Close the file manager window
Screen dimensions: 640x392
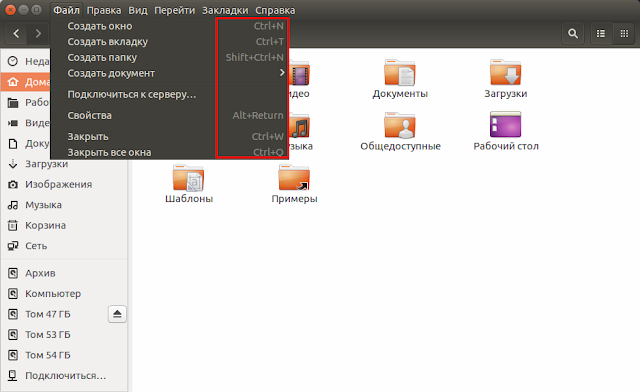click(11, 10)
